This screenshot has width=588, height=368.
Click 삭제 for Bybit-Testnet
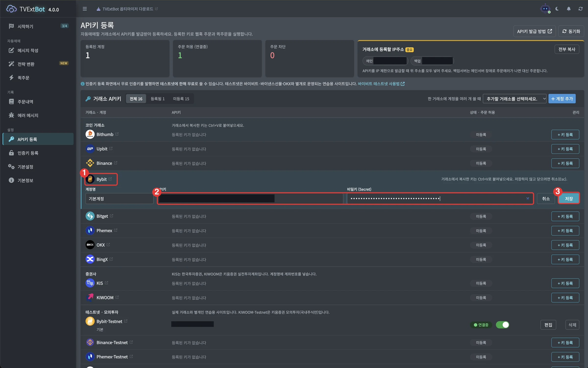click(x=572, y=325)
